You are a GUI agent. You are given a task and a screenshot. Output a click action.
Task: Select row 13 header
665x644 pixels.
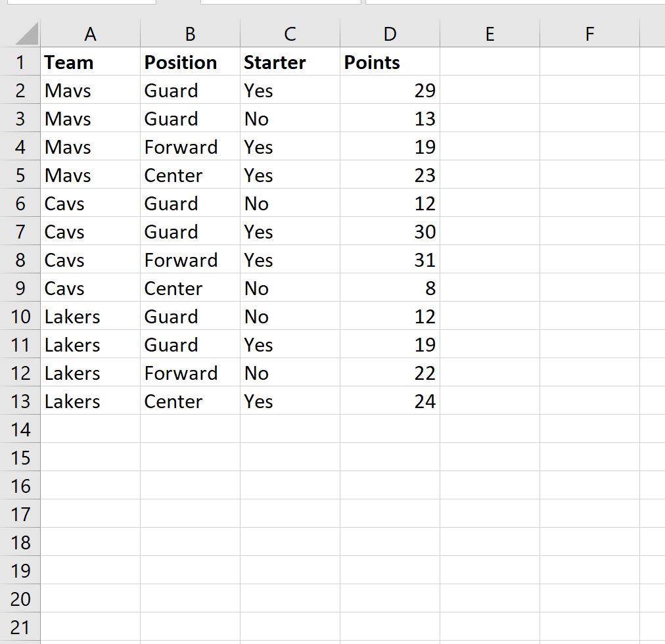point(20,401)
